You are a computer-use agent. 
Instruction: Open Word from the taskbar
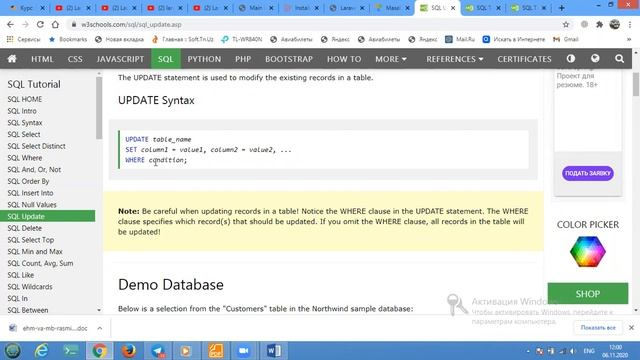(x=273, y=351)
